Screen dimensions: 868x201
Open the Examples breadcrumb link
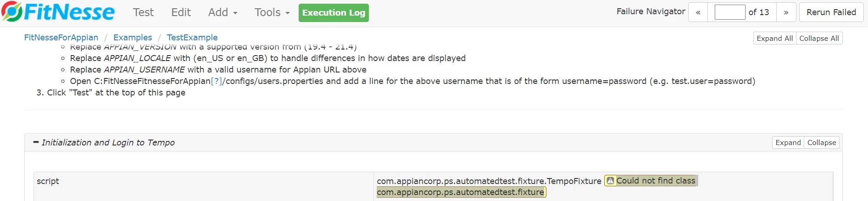133,38
